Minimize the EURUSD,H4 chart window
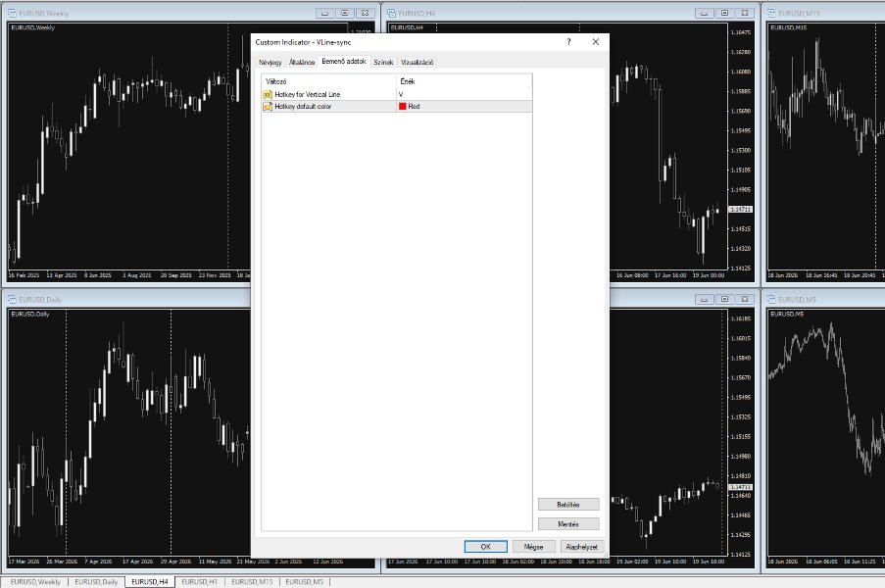Viewport: 885px width, 588px height. (x=705, y=13)
